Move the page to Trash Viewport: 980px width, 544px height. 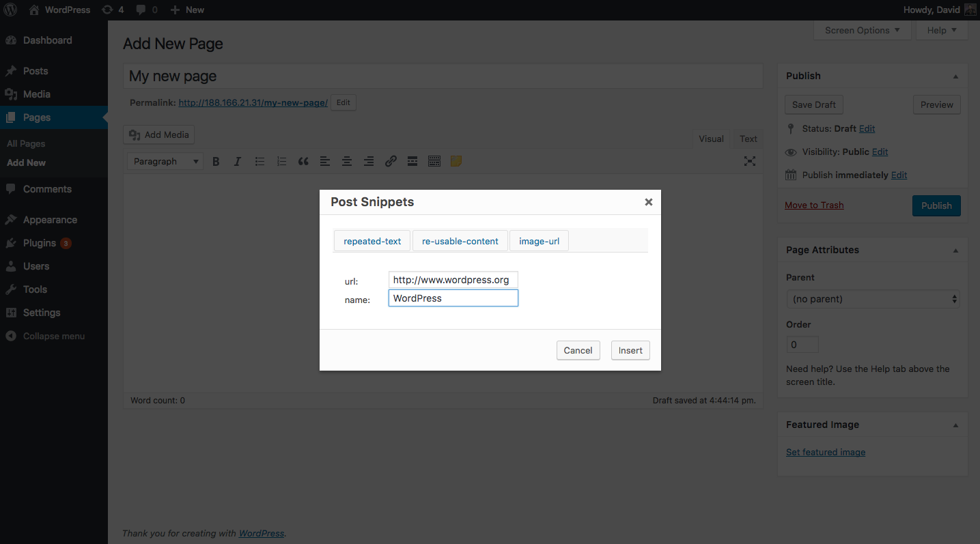pos(814,205)
